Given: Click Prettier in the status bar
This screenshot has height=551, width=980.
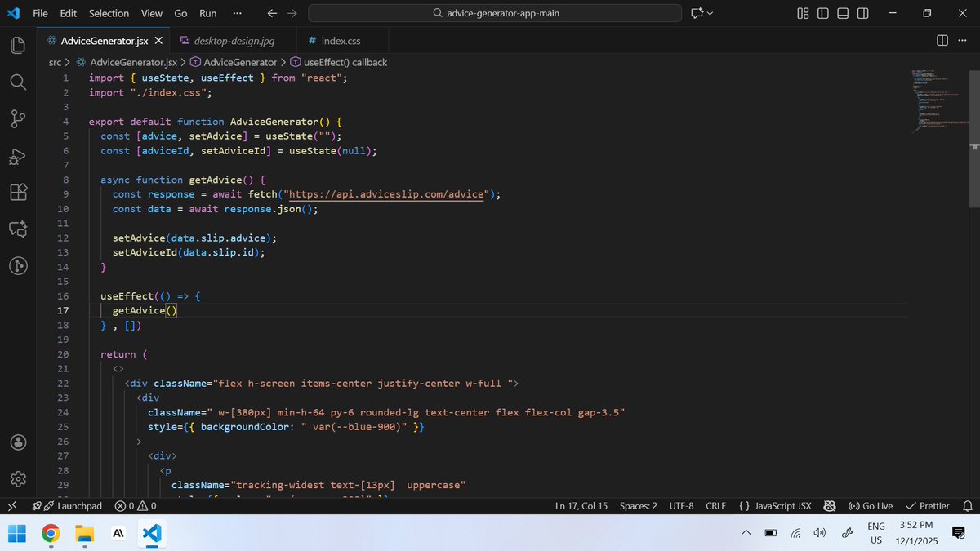Looking at the screenshot, I should coord(928,505).
